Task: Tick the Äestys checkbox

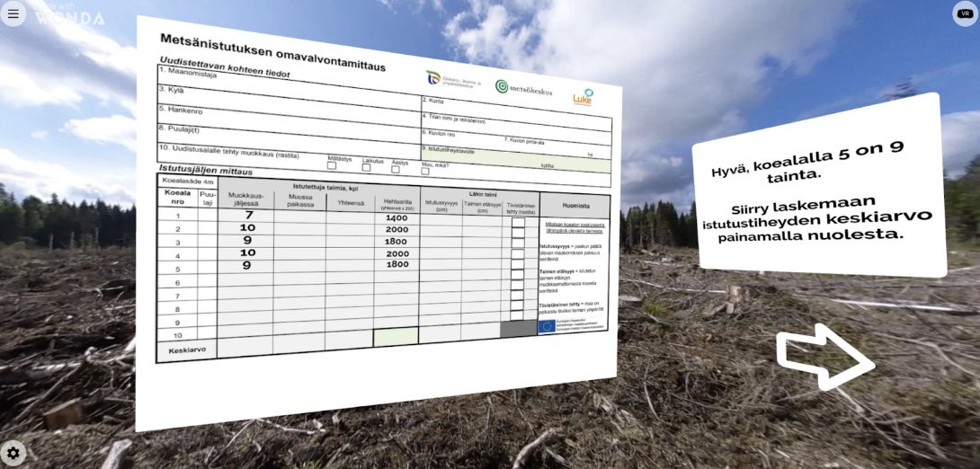Action: pos(395,169)
